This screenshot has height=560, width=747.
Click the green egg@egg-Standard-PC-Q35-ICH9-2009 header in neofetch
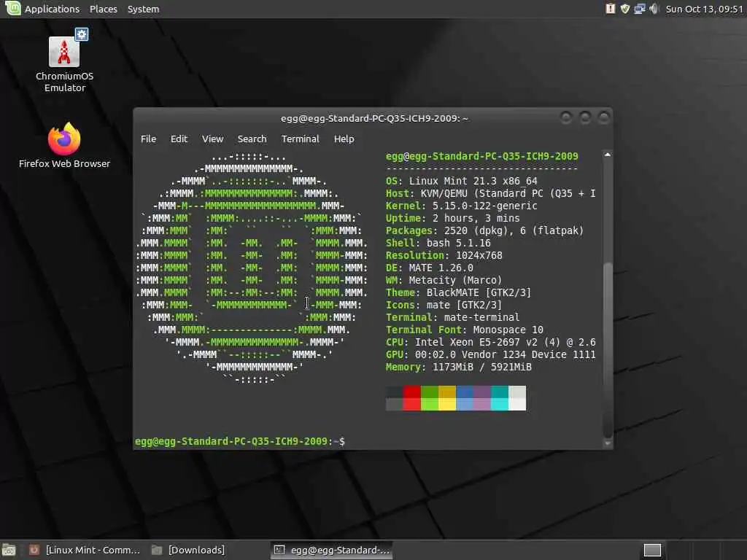pyautogui.click(x=481, y=156)
